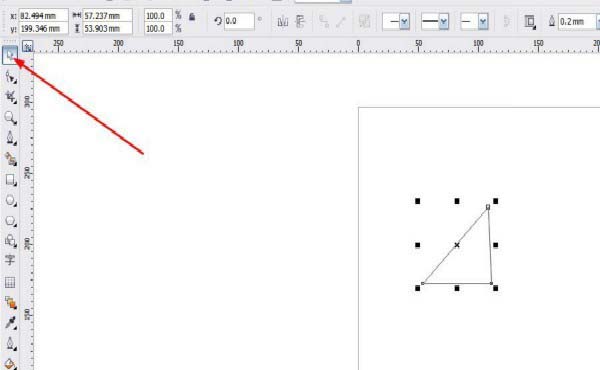Select the Rectangle tool
600x370 pixels.
10,180
